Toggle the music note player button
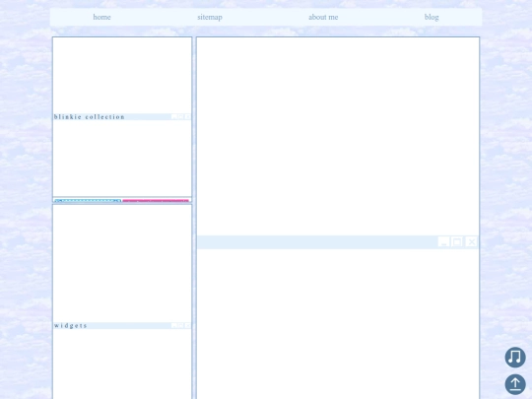Viewport: 532px width, 399px height. (x=515, y=358)
